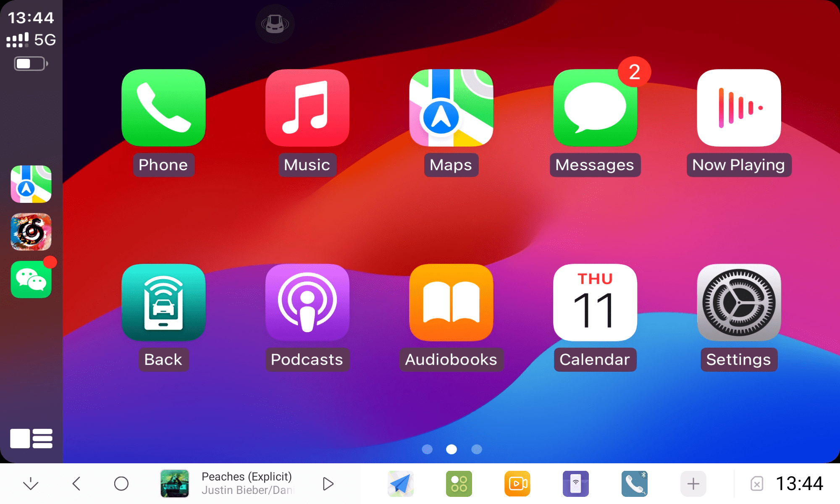Viewport: 840px width, 504px height.
Task: Open Messages with 2 unread badge
Action: click(595, 108)
